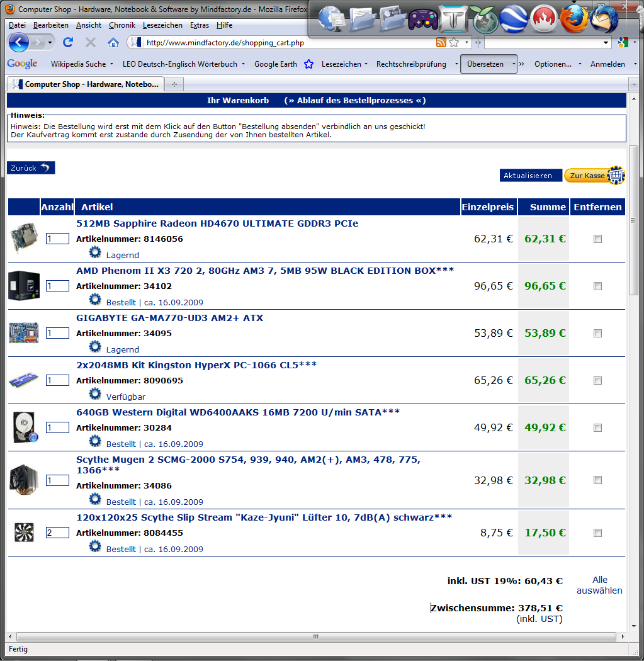Image resolution: width=644 pixels, height=661 pixels.
Task: Click the browser Back arrow button
Action: click(18, 43)
